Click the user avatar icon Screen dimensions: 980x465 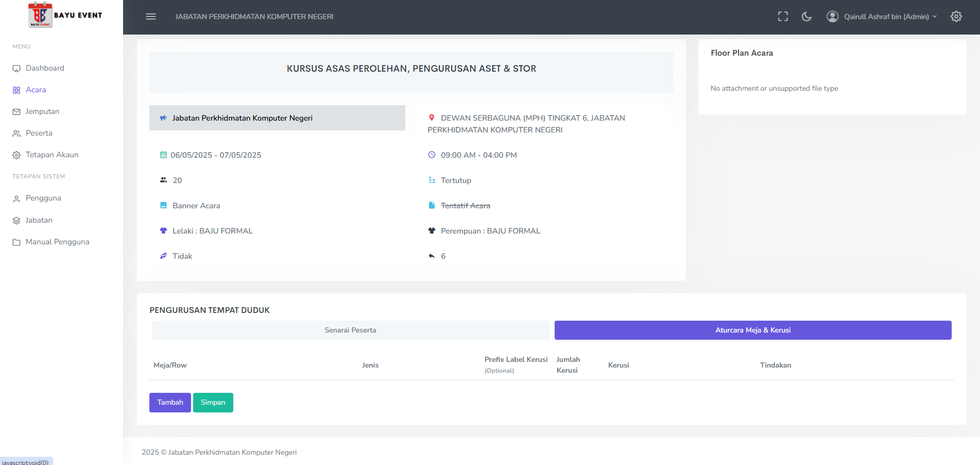[x=832, y=16]
